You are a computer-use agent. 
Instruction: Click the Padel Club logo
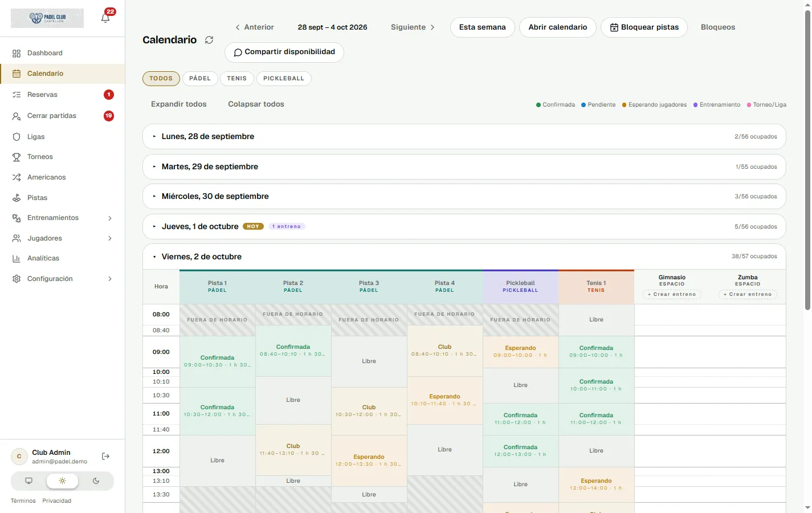tap(47, 18)
